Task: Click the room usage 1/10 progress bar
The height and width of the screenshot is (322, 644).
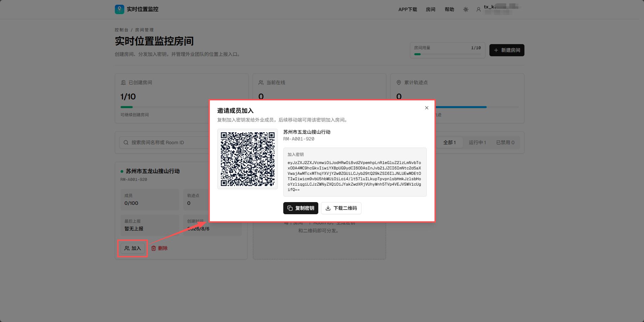Action: point(447,54)
